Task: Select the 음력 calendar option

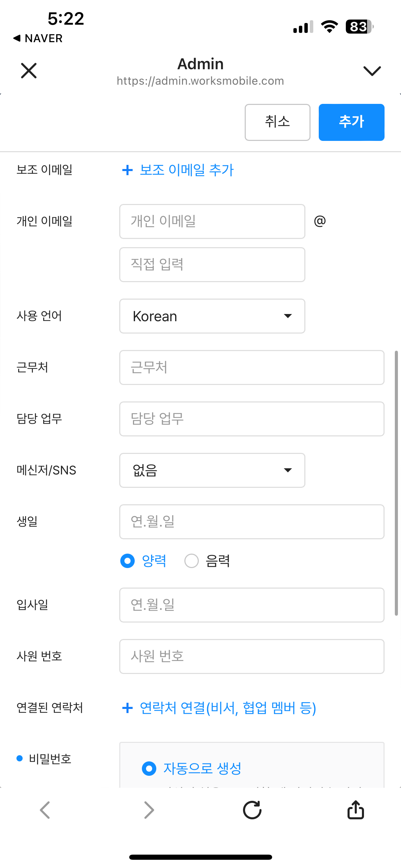Action: click(x=192, y=561)
